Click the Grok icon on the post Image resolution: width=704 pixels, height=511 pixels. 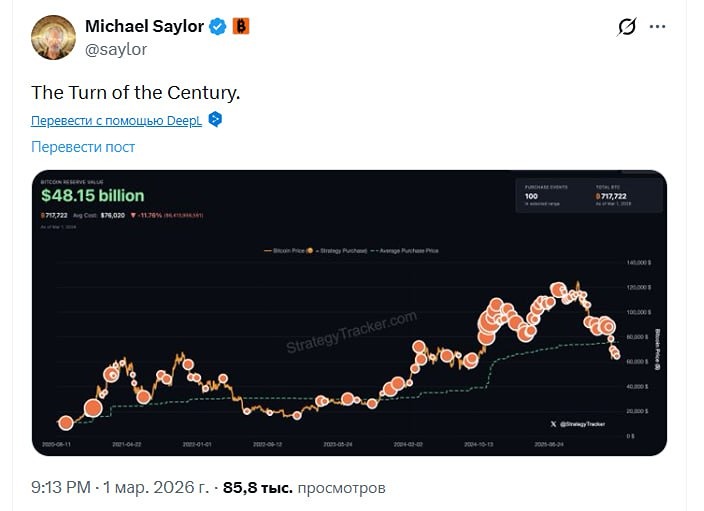tap(627, 27)
